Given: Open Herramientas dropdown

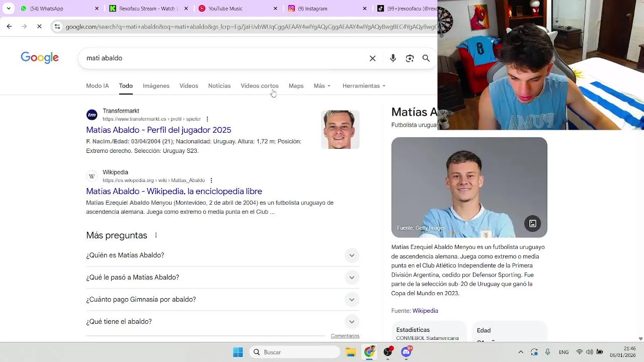Looking at the screenshot, I should 364,86.
